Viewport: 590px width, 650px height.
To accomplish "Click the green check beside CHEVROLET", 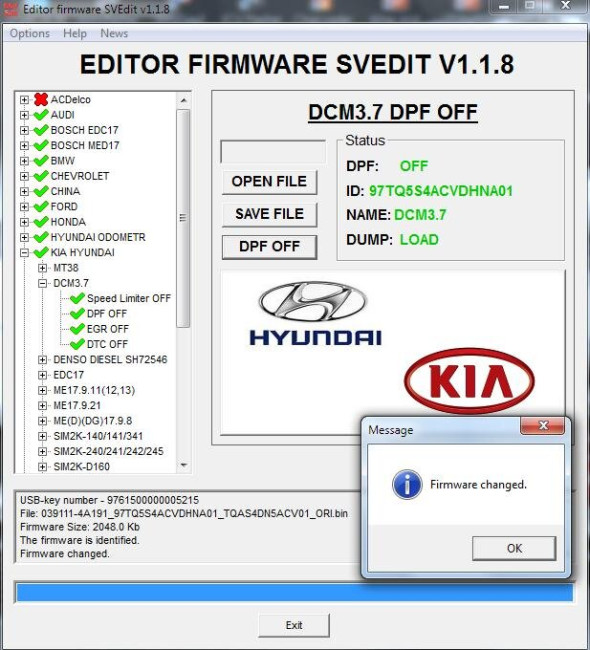I will (x=41, y=176).
